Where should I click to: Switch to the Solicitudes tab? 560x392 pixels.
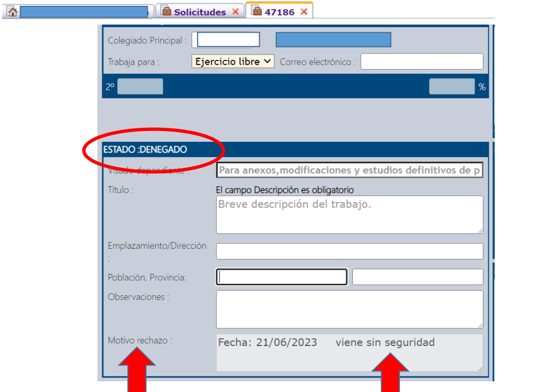point(200,12)
